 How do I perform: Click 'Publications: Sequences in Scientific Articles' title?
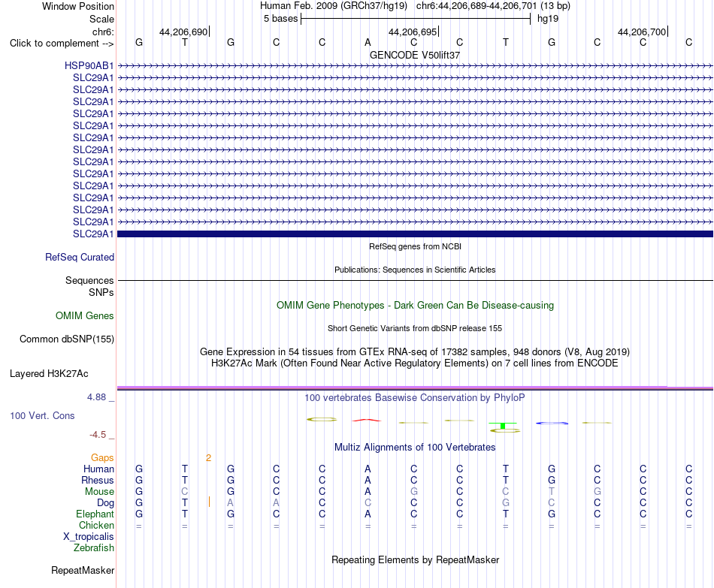415,270
